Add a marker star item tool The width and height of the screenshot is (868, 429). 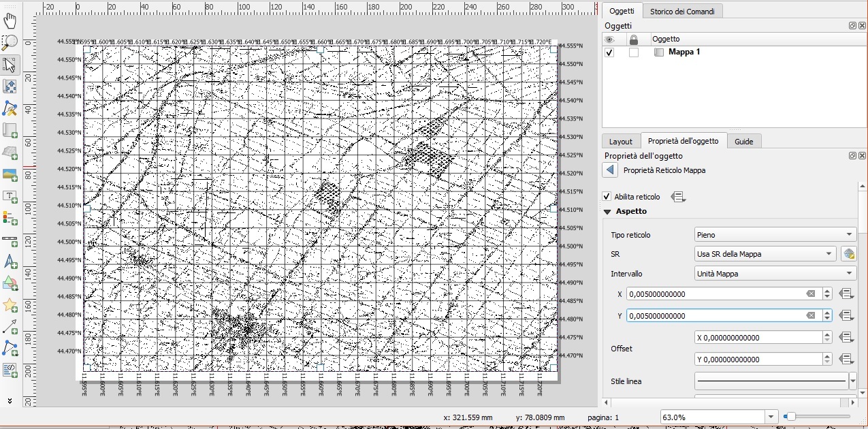[10, 305]
